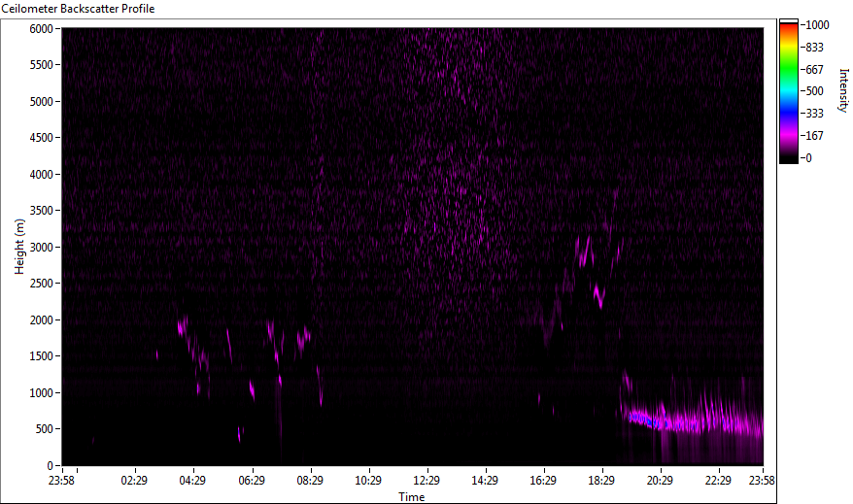853x504 pixels.
Task: Click the Ceilometer Backscatter Profile title
Action: pos(78,9)
